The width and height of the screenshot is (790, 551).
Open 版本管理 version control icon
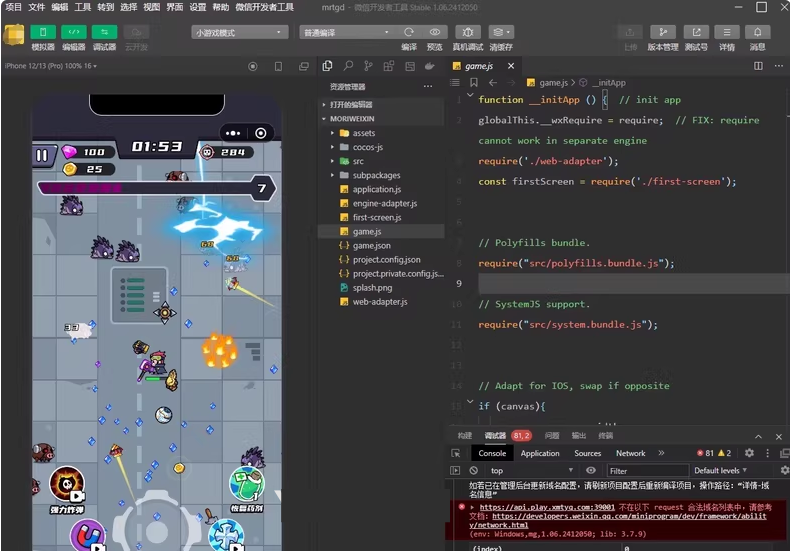pyautogui.click(x=662, y=32)
